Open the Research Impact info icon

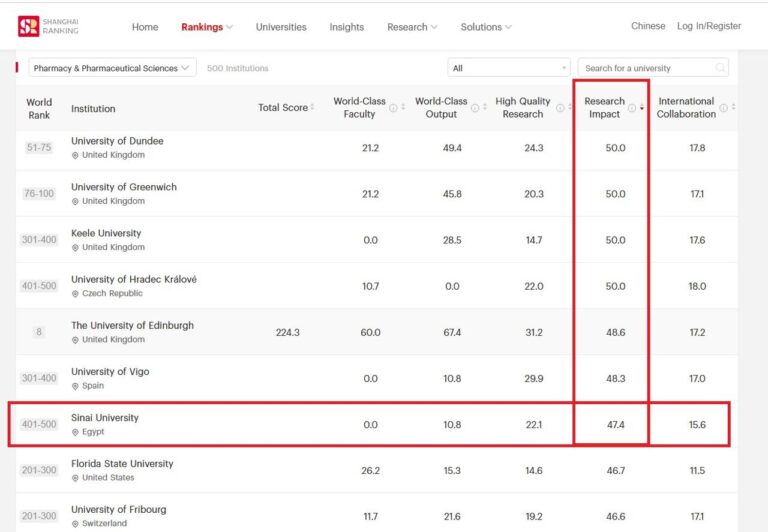coord(632,108)
